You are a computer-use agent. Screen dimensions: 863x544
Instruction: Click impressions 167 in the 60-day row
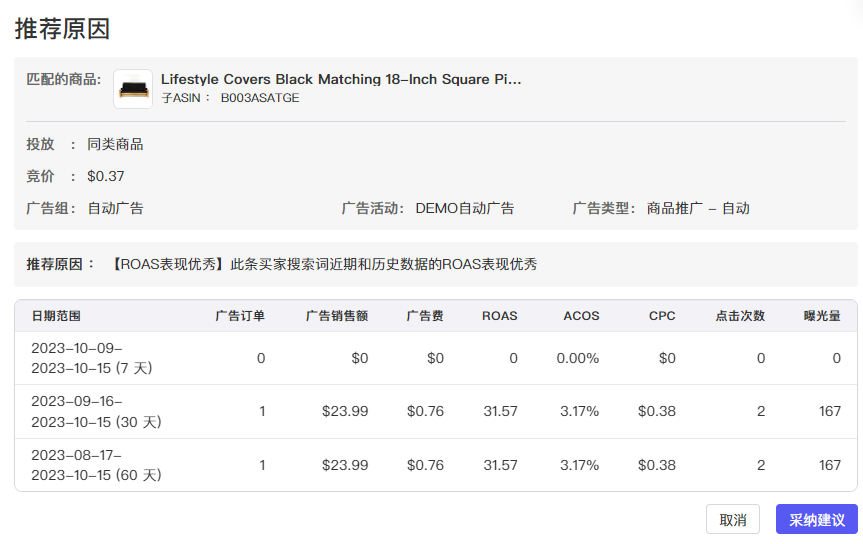[x=830, y=465]
